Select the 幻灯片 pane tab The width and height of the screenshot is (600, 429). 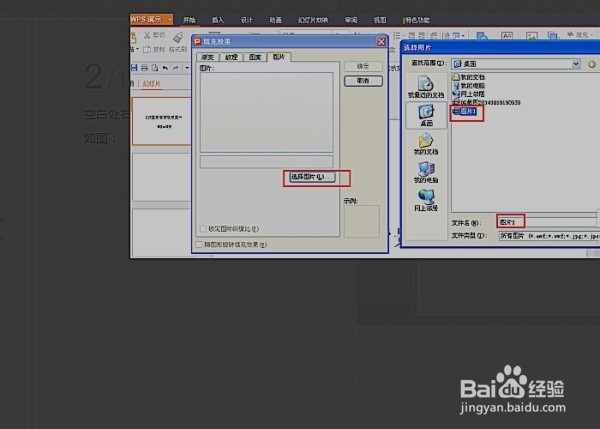pyautogui.click(x=152, y=84)
